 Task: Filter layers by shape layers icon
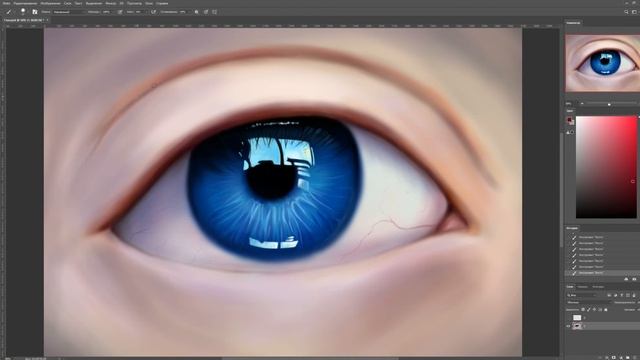point(628,295)
